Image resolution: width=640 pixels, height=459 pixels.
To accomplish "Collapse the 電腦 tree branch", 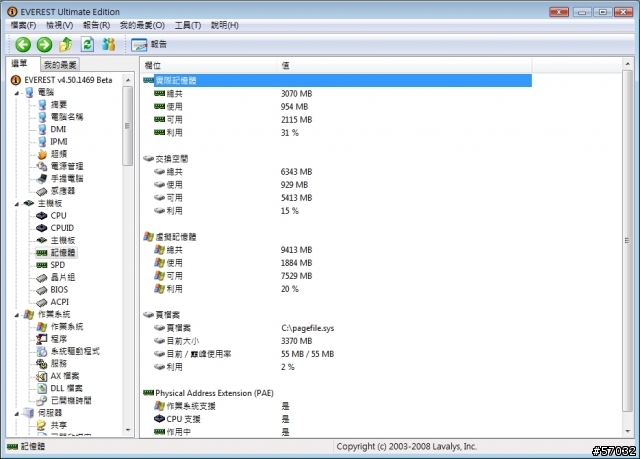I will [17, 93].
